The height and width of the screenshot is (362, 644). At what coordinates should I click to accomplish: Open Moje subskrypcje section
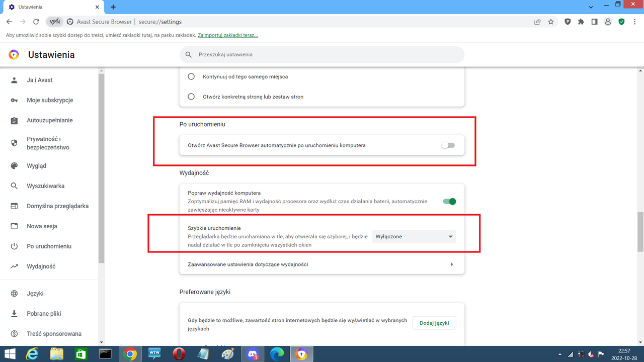pyautogui.click(x=49, y=100)
